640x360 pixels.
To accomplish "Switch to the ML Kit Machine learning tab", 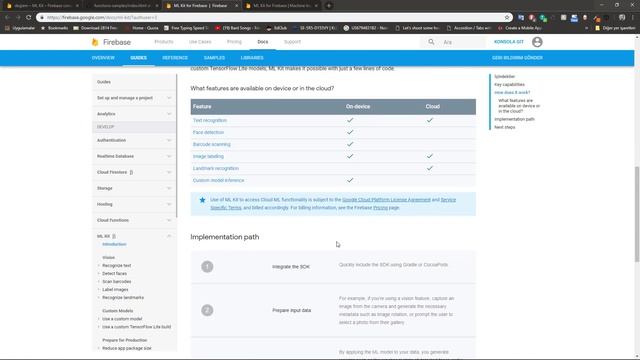I will pos(282,6).
